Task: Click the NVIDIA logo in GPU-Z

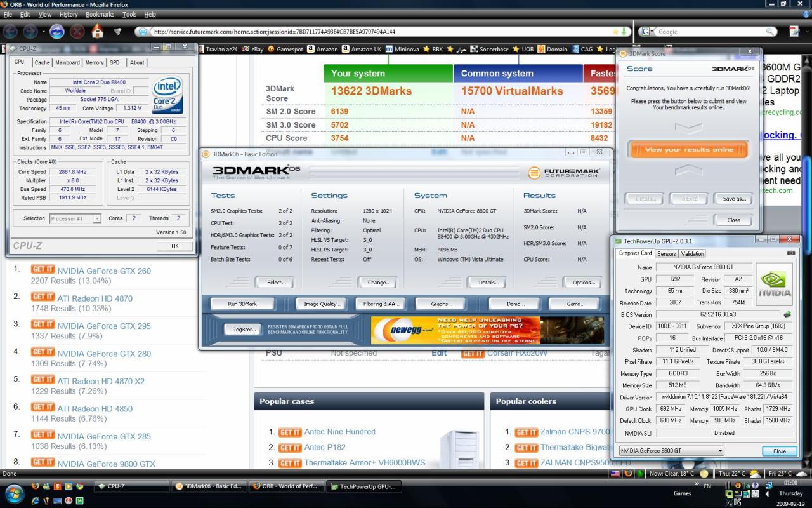Action: 775,284
